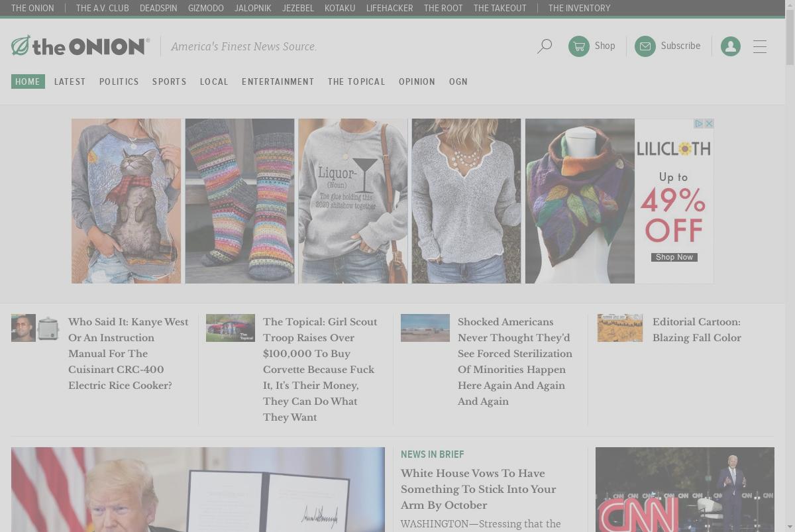The height and width of the screenshot is (532, 795).
Task: Open Editorial Cartoon Blazing Fall Color
Action: [697, 329]
